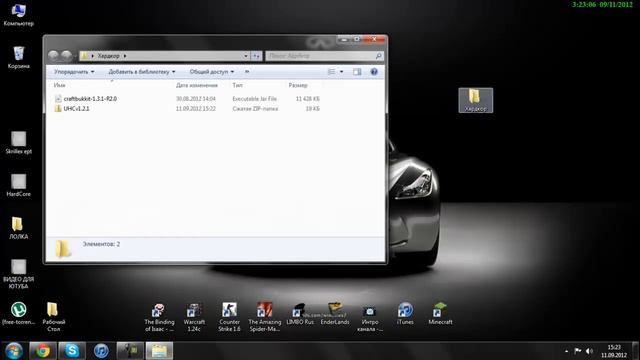Click the magnifier icon in Explorer search box

point(379,56)
